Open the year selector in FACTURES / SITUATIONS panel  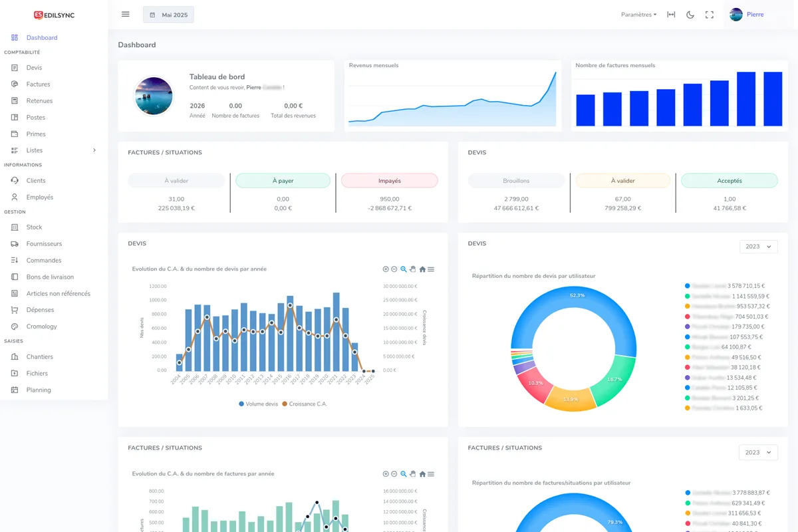758,452
